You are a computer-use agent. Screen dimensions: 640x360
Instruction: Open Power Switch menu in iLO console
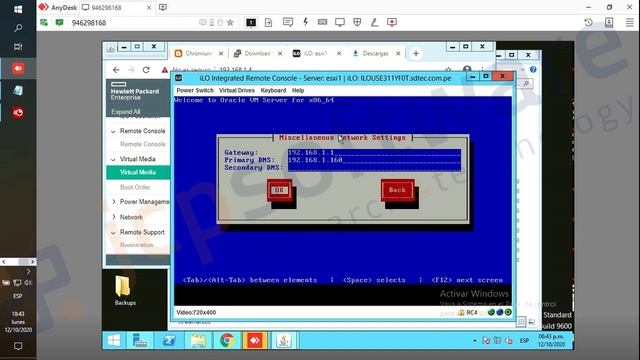click(x=195, y=90)
